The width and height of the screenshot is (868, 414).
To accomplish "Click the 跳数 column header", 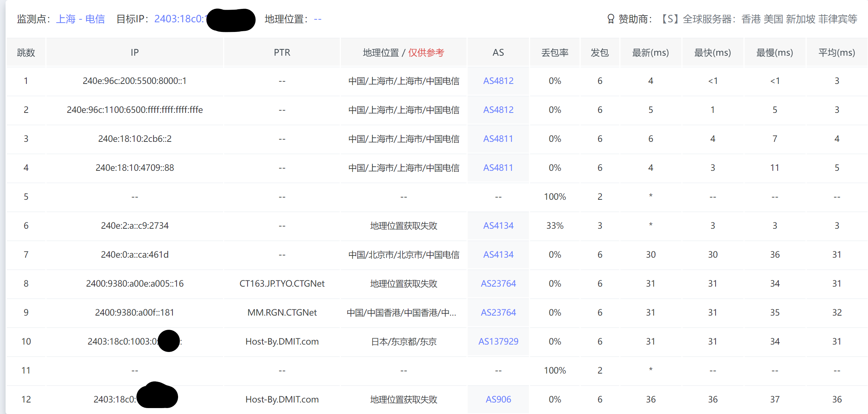I will point(26,53).
